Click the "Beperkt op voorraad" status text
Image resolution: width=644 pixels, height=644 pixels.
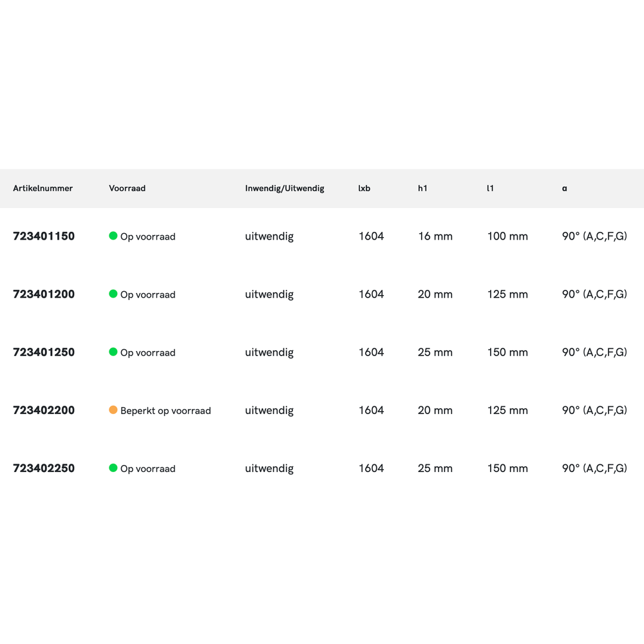tap(166, 411)
